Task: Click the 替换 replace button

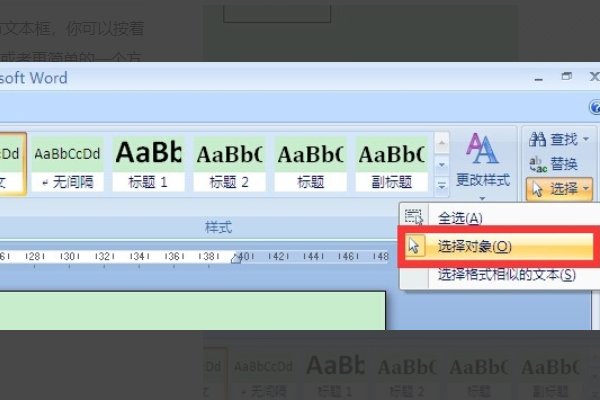Action: coord(553,164)
